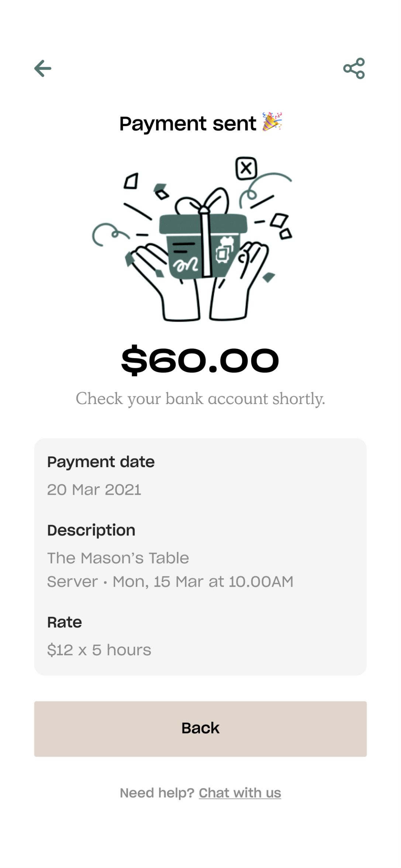Click the party popper emoji
The height and width of the screenshot is (868, 401).
pos(272,122)
